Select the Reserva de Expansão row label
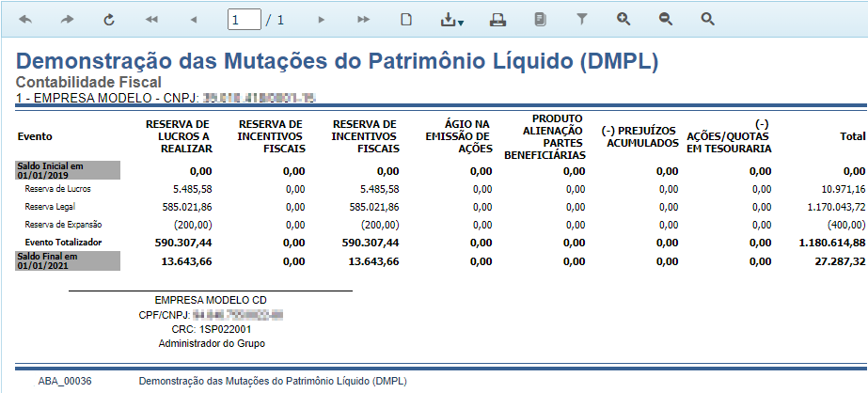868x393 pixels. (63, 225)
